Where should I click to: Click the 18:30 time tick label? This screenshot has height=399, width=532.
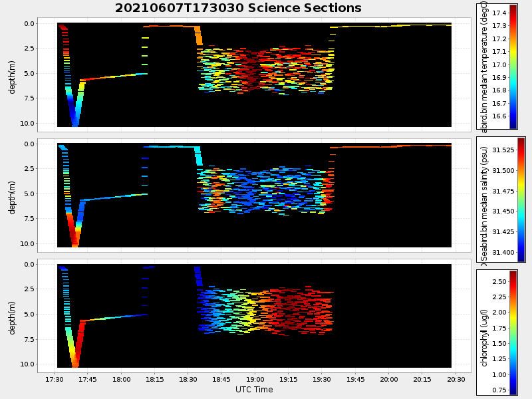click(188, 379)
